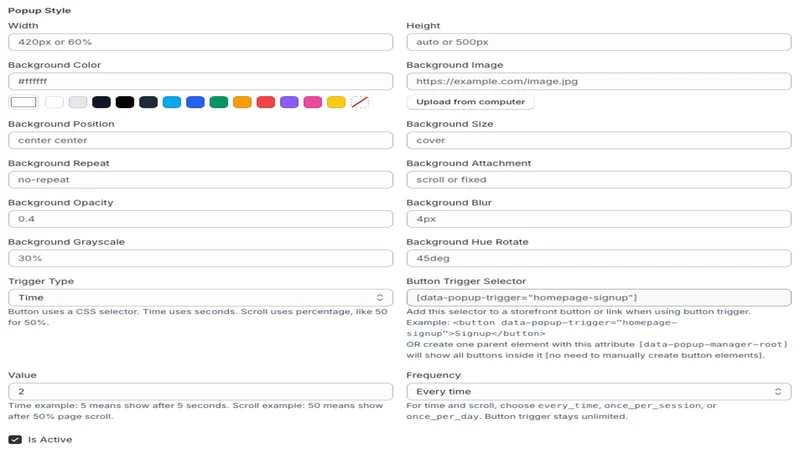Choose the yellow color swatch
This screenshot has height=450, width=800.
tap(336, 102)
